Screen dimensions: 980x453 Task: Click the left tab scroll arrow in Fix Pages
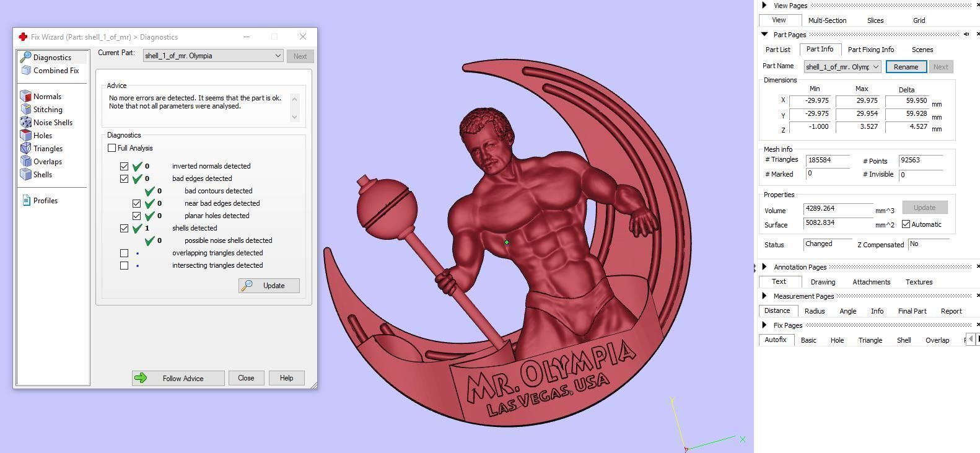(971, 339)
